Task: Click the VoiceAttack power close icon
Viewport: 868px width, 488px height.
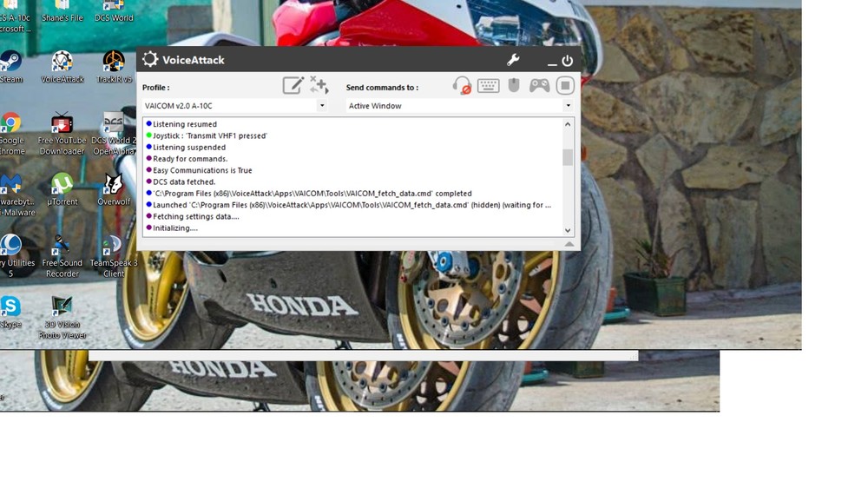Action: [568, 61]
